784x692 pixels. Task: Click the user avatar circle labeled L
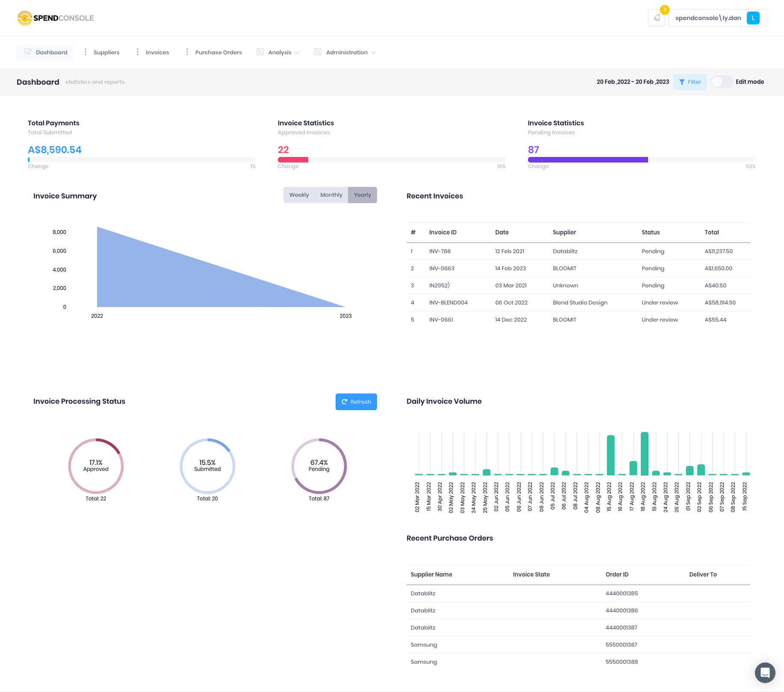click(753, 18)
